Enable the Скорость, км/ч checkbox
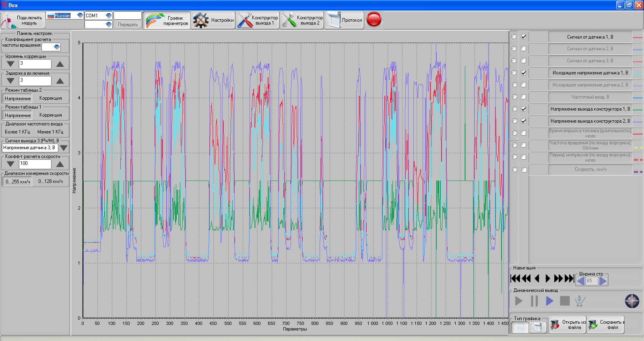Image resolution: width=644 pixels, height=341 pixels. click(524, 170)
